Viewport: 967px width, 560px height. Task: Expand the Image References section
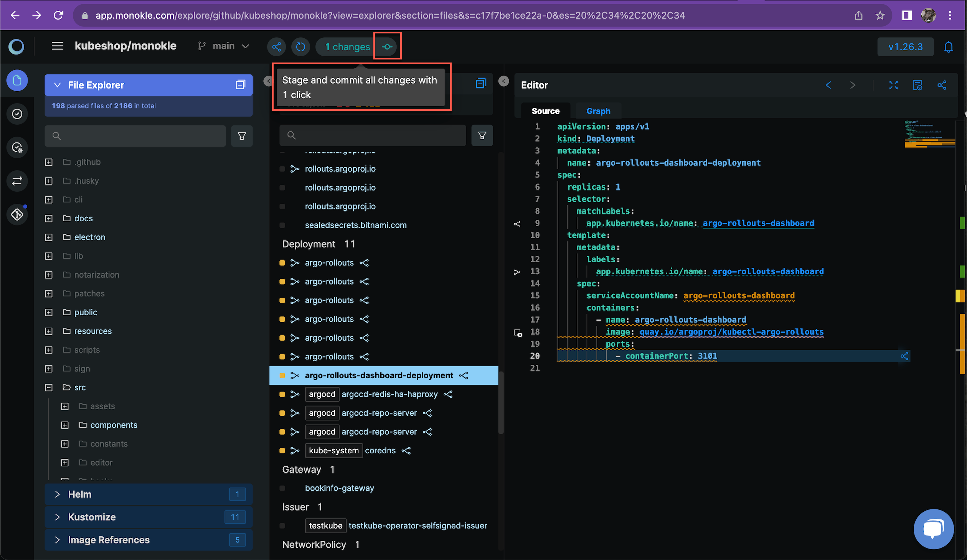(x=149, y=540)
